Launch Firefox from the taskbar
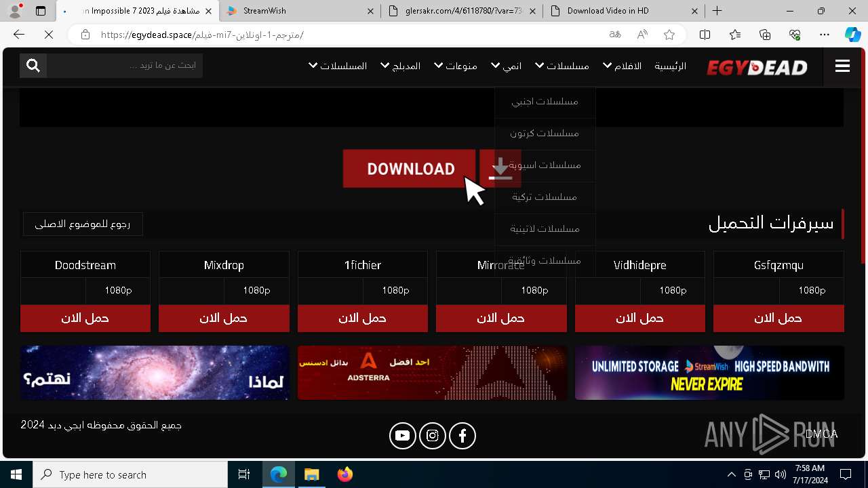Screen dimensions: 868x488 click(x=345, y=474)
